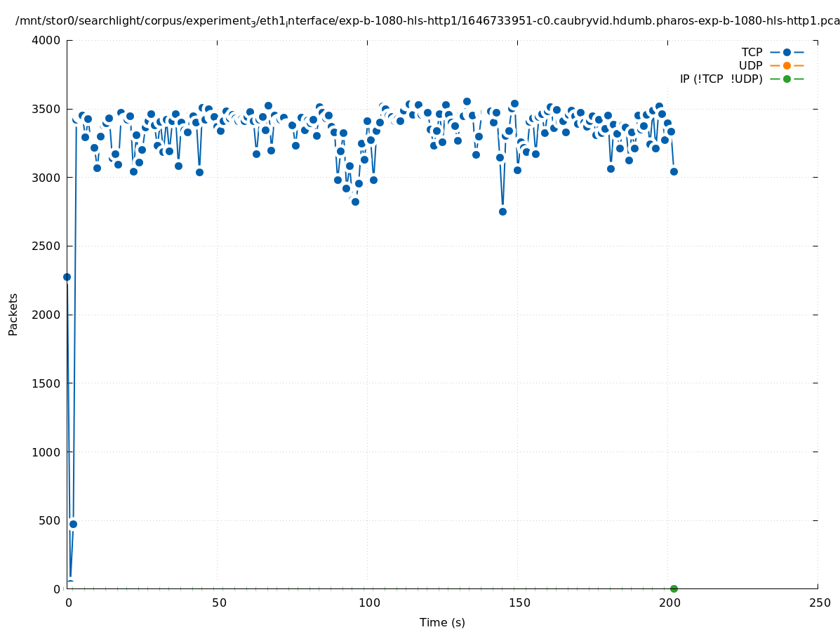The width and height of the screenshot is (840, 632).
Task: Click the TCP data point near 470 packets
Action: tap(73, 524)
